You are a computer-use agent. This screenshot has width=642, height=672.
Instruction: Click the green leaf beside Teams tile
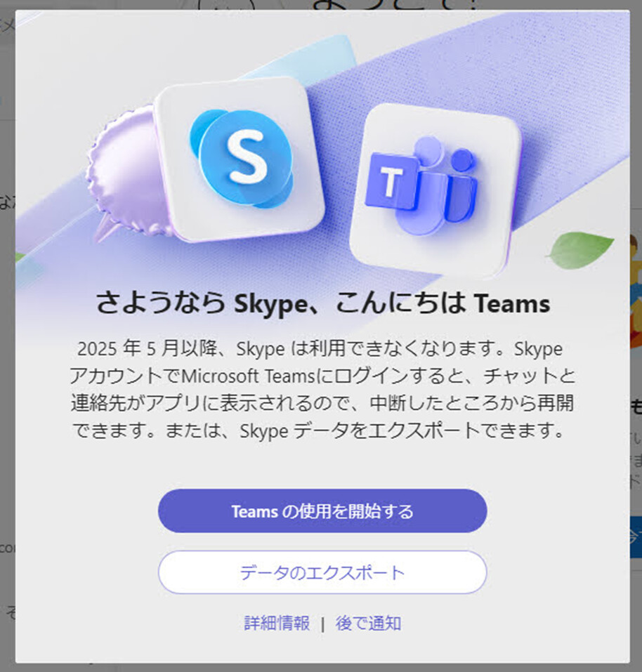[x=579, y=250]
